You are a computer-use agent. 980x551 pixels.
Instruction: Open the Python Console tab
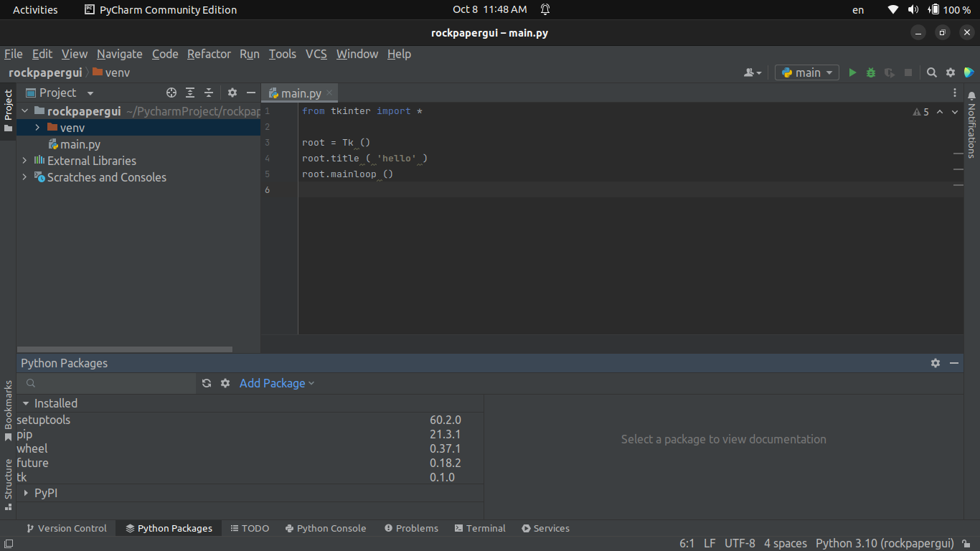coord(326,528)
